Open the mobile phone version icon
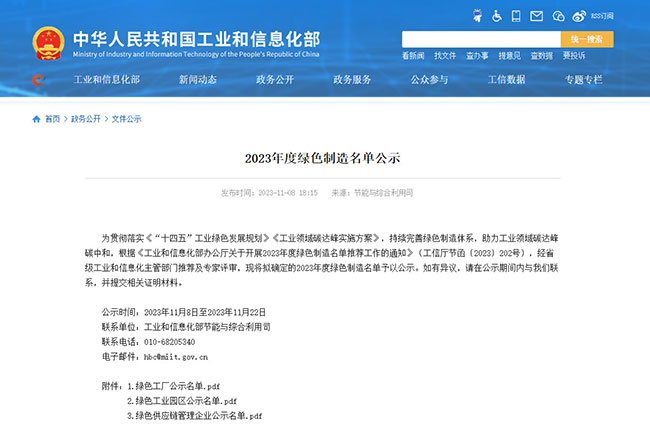Image resolution: width=650 pixels, height=434 pixels. click(516, 16)
